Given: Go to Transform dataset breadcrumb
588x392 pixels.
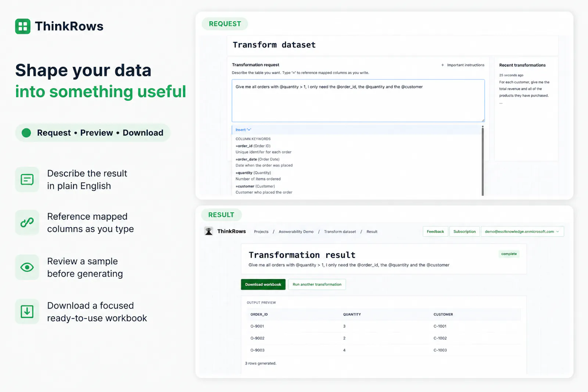Looking at the screenshot, I should point(340,232).
